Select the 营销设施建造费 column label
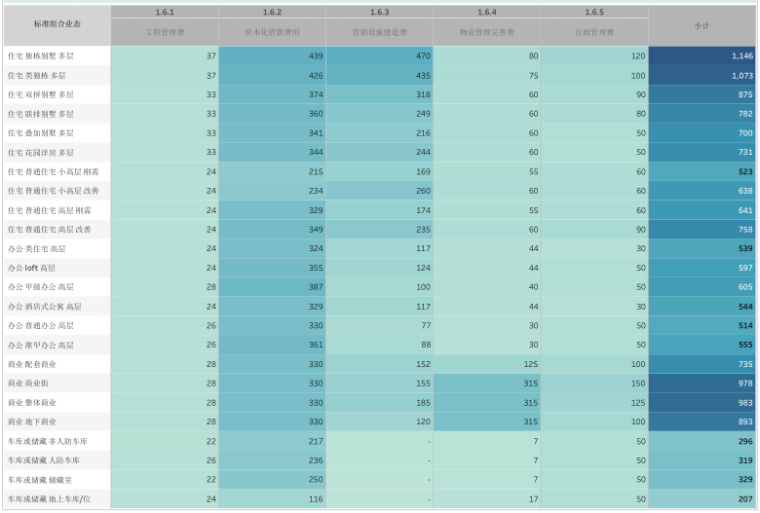The width and height of the screenshot is (760, 513). point(379,32)
